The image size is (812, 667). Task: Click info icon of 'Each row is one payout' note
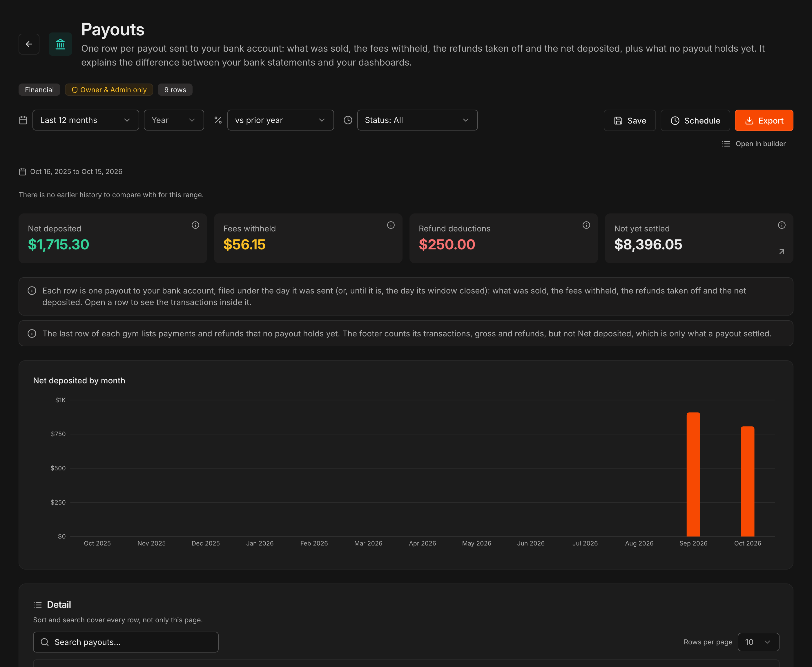[32, 291]
